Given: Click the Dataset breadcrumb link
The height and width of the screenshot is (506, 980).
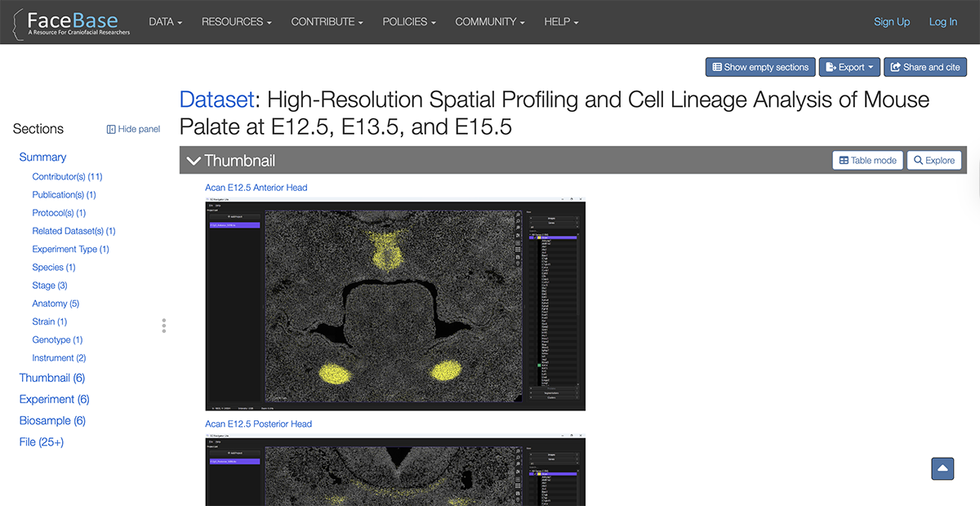Looking at the screenshot, I should (x=216, y=99).
